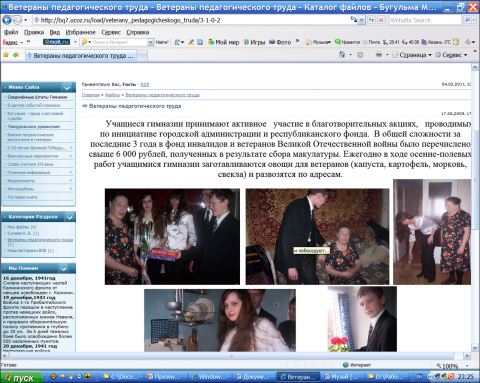
Task: Open the Справка menu
Action: click(138, 32)
